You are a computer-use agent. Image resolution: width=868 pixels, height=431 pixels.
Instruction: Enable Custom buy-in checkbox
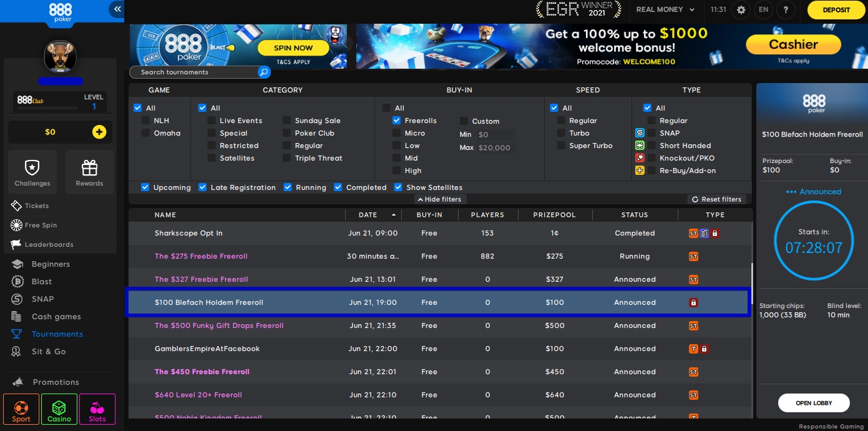point(464,121)
